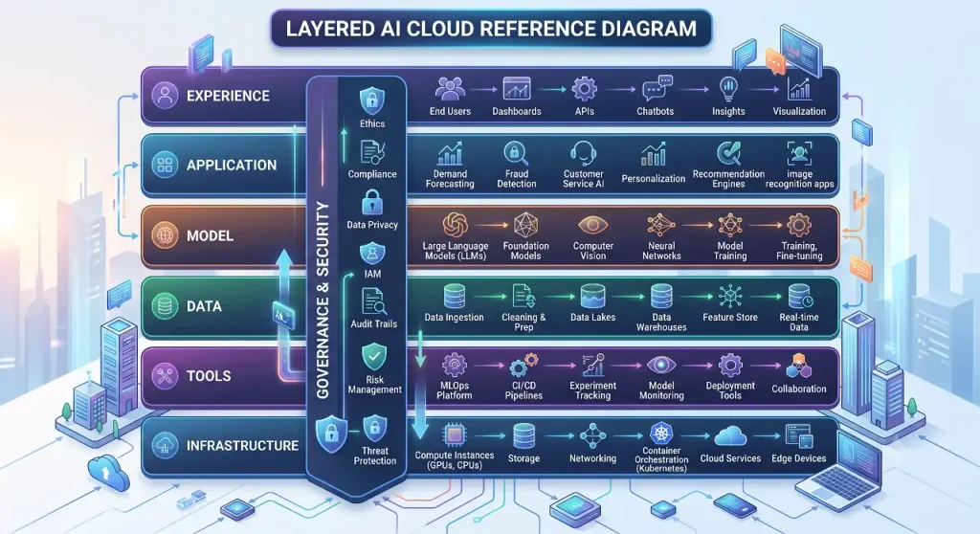Click the APIs gear icon

[x=585, y=89]
